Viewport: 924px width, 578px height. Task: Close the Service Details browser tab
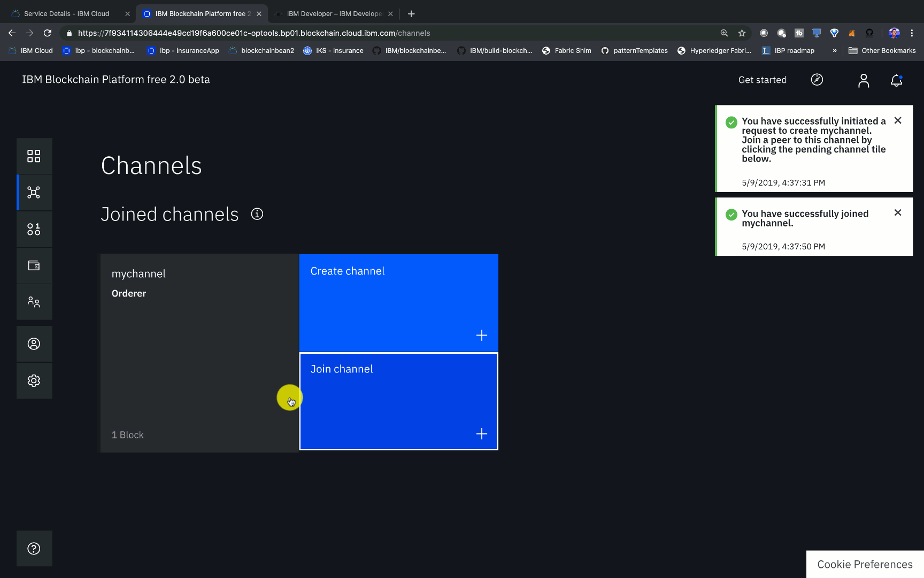[127, 14]
